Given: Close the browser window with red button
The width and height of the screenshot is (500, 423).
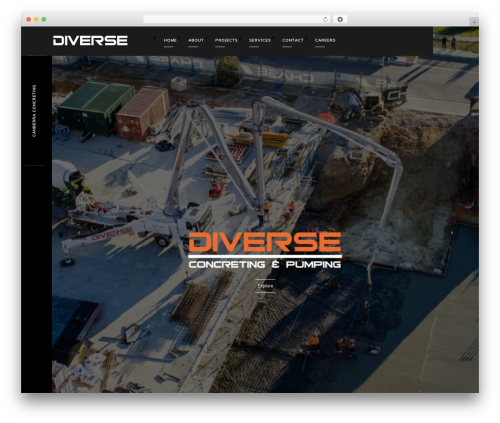Looking at the screenshot, I should (x=29, y=20).
